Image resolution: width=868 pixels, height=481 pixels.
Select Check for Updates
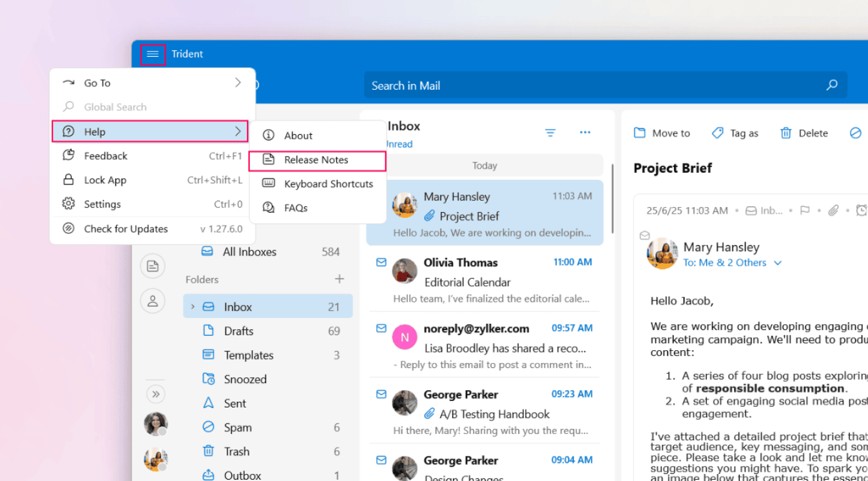(x=152, y=229)
